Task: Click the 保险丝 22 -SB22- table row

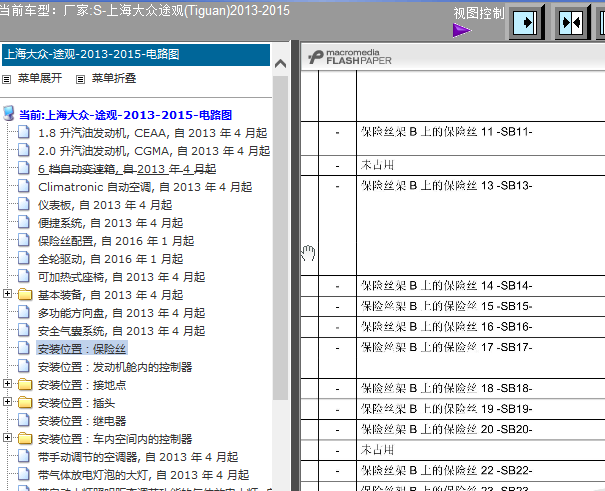Action: pos(453,471)
